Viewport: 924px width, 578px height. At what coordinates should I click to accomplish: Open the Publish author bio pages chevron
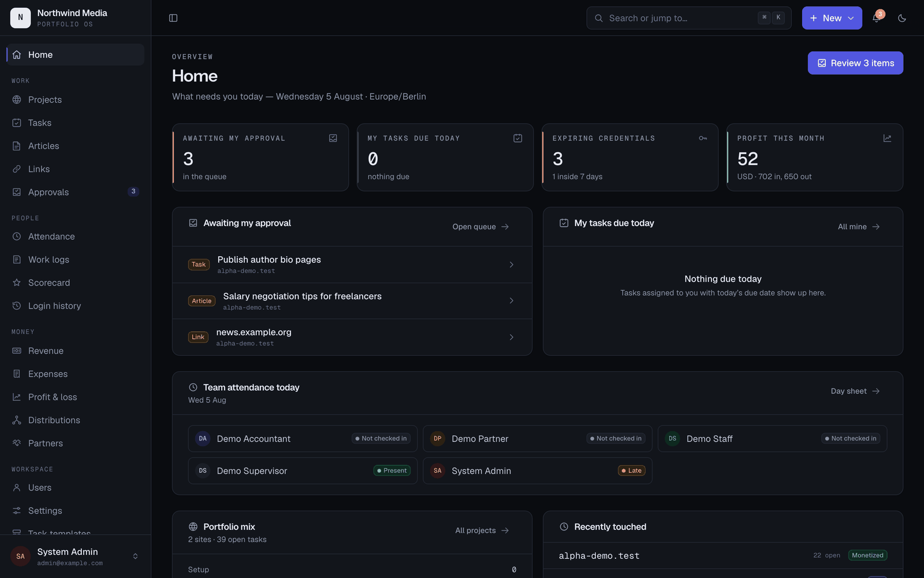(512, 265)
